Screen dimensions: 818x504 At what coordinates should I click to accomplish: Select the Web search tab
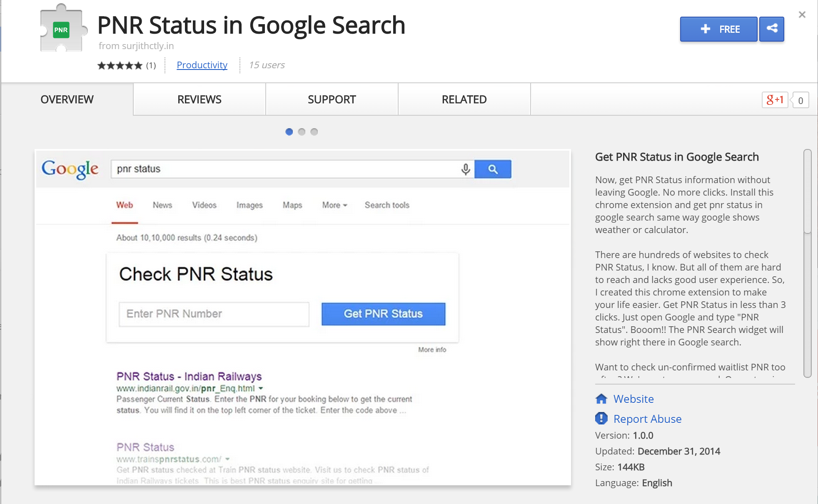point(125,205)
